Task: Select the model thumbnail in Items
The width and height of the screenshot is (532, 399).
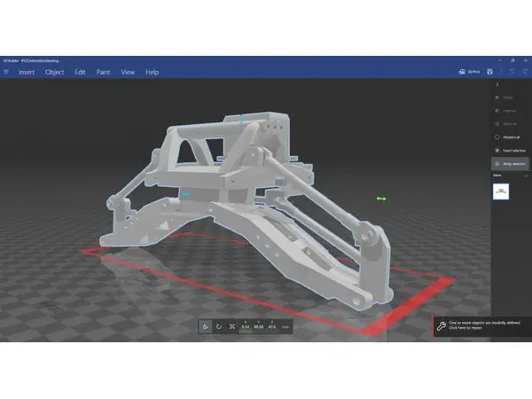Action: (x=501, y=192)
